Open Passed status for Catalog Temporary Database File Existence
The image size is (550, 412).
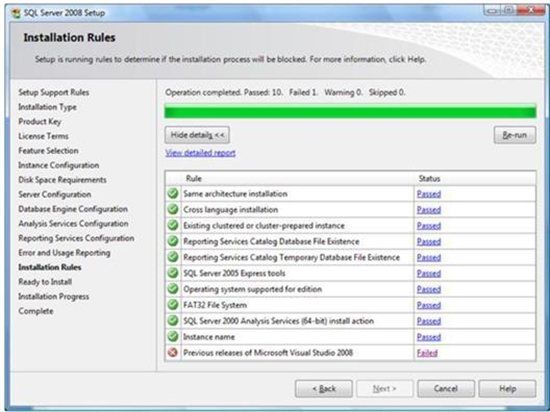tap(429, 257)
